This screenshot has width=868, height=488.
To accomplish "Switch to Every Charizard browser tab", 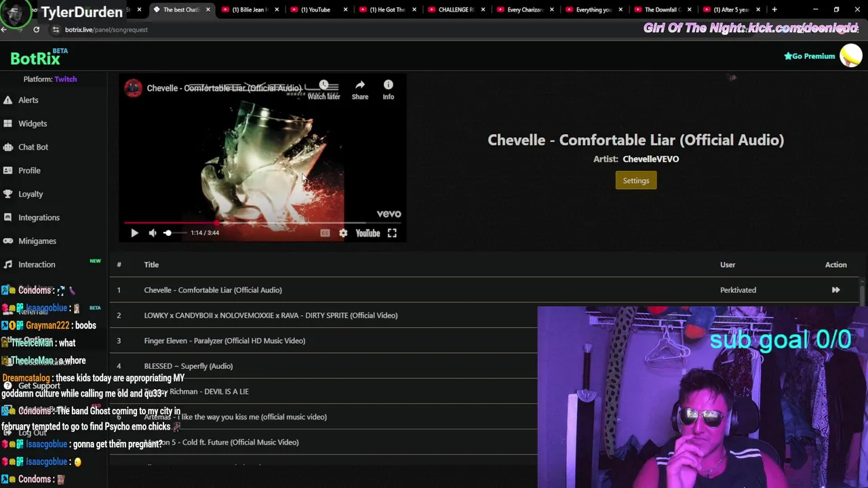I will point(526,9).
